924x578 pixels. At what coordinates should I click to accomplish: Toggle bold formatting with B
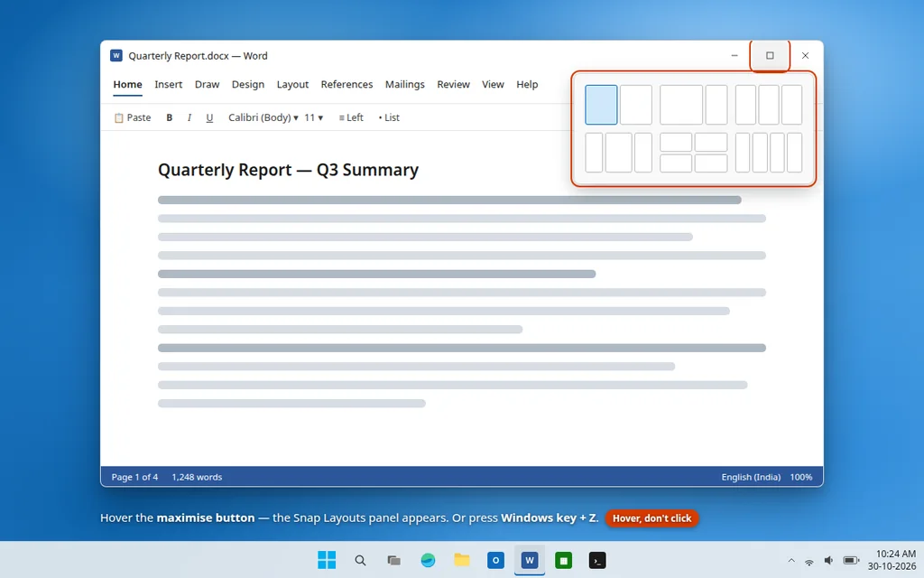(x=169, y=117)
